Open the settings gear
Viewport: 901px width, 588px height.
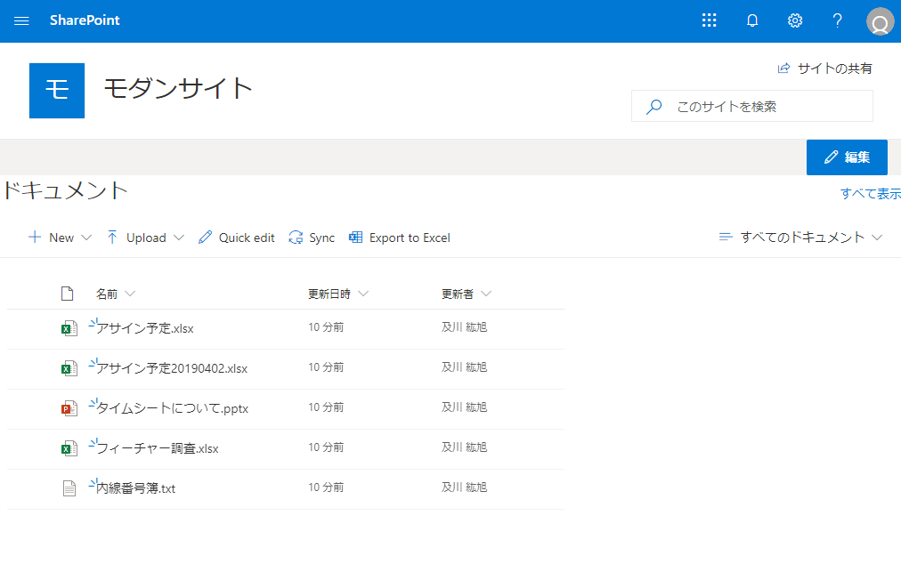(x=795, y=21)
